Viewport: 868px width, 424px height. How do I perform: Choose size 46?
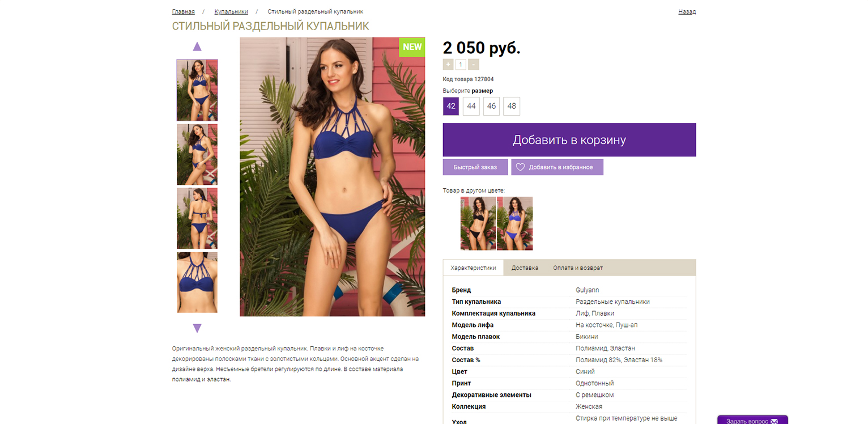[x=491, y=106]
